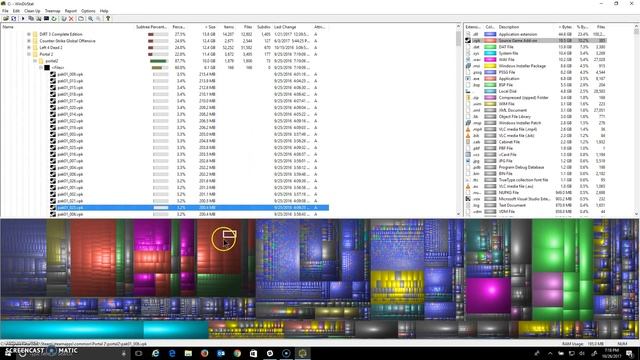Click the Help question mark icon
640x360 pixels.
coord(108,18)
